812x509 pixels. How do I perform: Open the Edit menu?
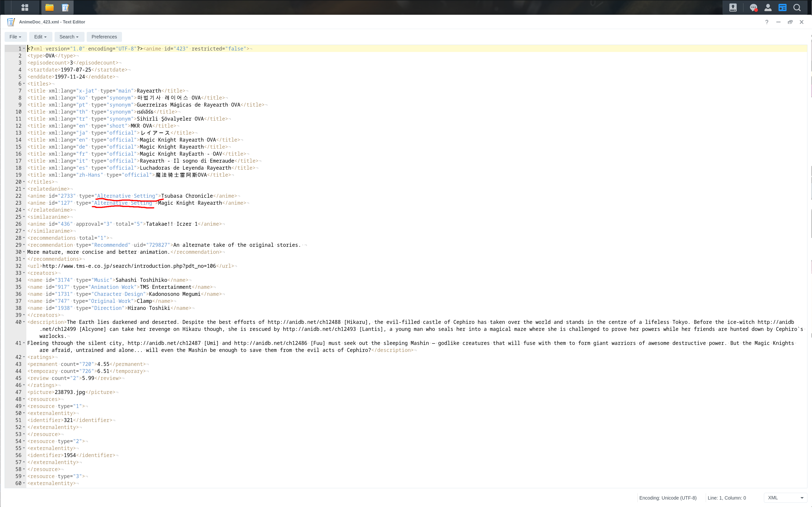pos(40,37)
